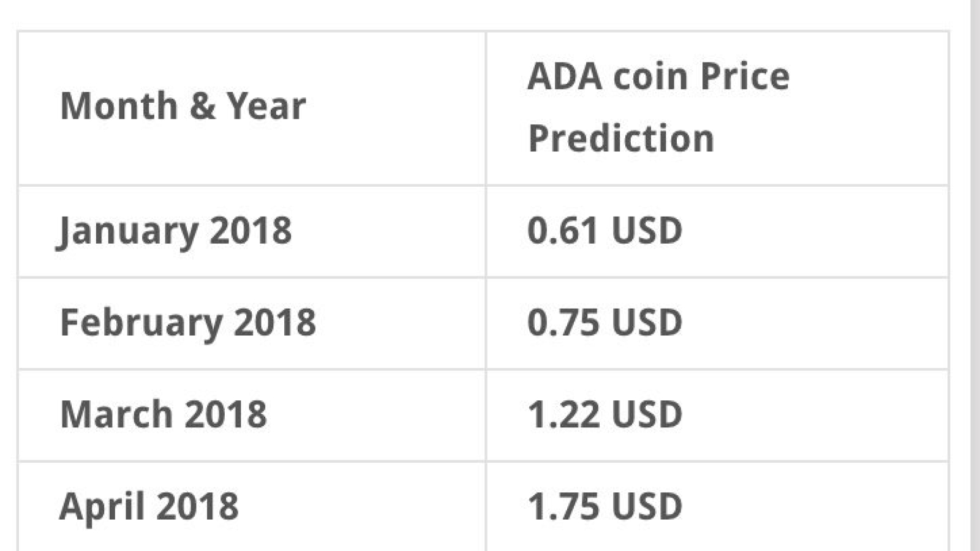Click 'USD' next to 0.61 price

click(x=647, y=231)
